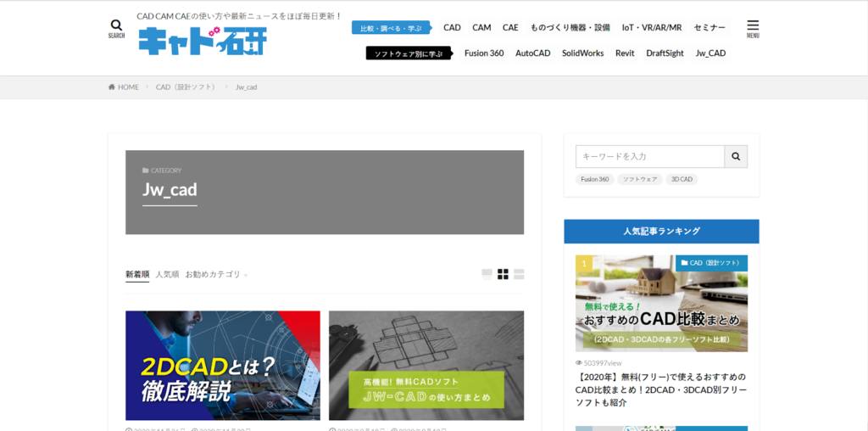Select the 人気順 sort tab

pos(167,274)
